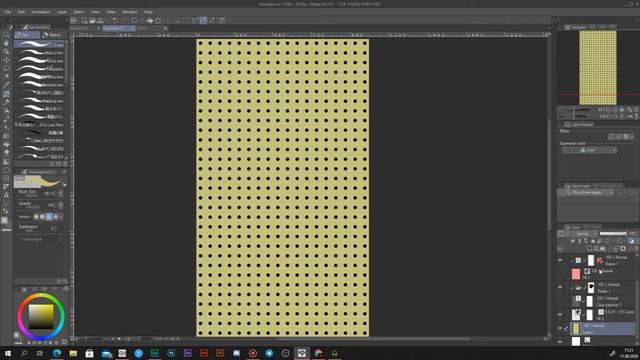The width and height of the screenshot is (640, 360).
Task: Open the Layer menu
Action: coord(62,12)
